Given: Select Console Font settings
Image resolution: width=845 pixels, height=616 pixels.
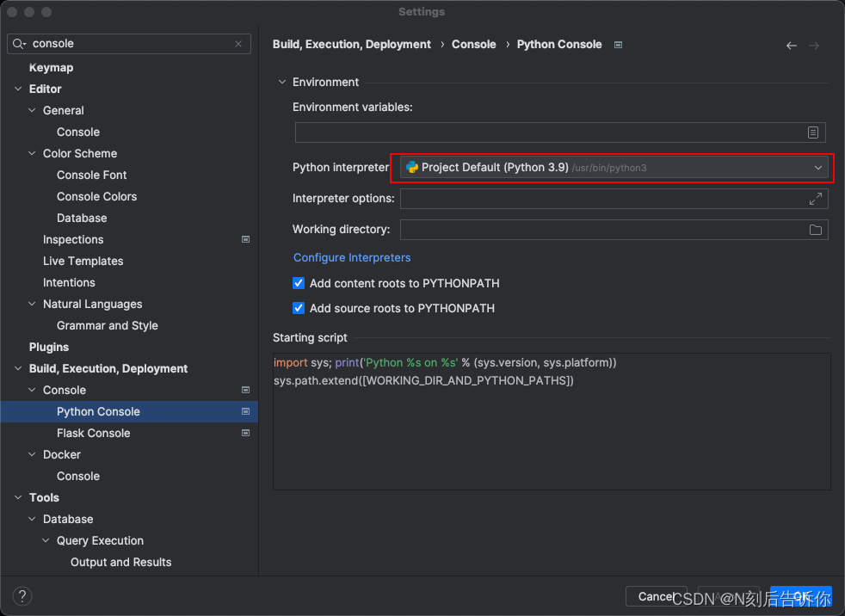Looking at the screenshot, I should point(91,176).
